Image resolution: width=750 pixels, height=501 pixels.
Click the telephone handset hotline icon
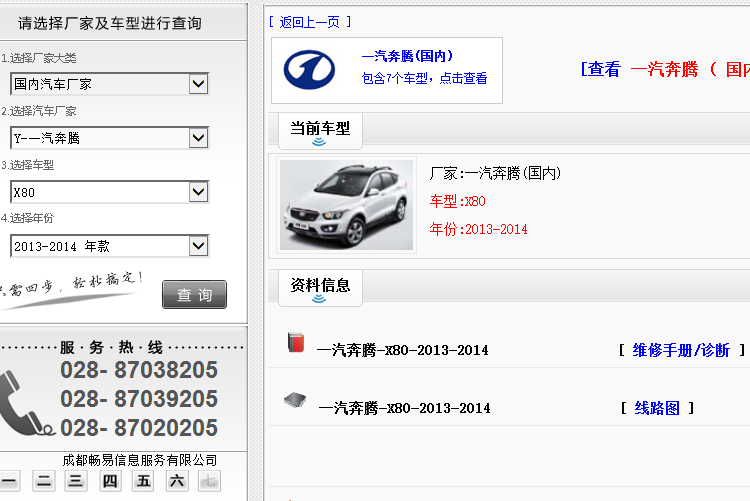[x=25, y=403]
